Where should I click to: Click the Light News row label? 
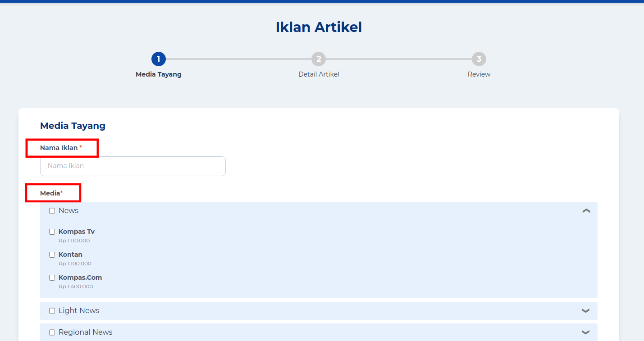79,311
